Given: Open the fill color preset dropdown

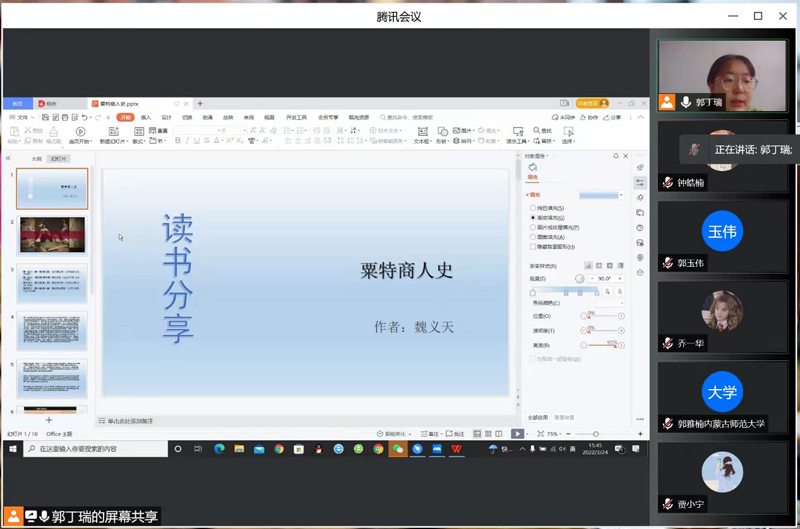Looking at the screenshot, I should pos(621,195).
